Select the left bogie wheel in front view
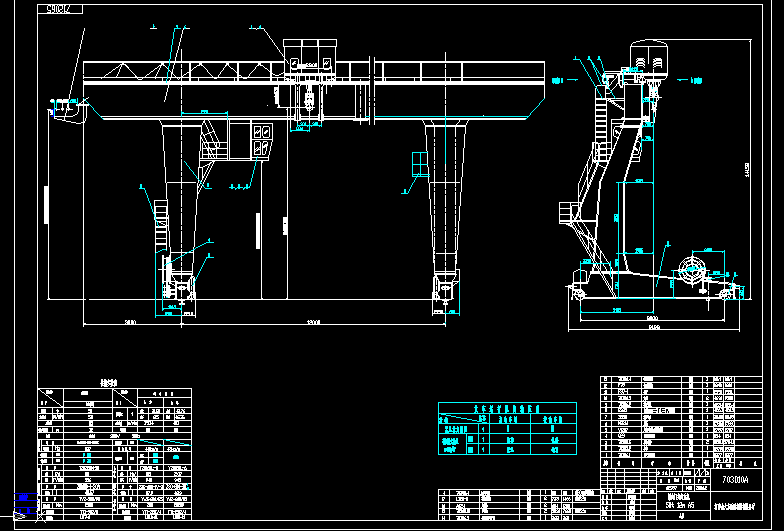Screen dimensions: 784x532 [180, 290]
